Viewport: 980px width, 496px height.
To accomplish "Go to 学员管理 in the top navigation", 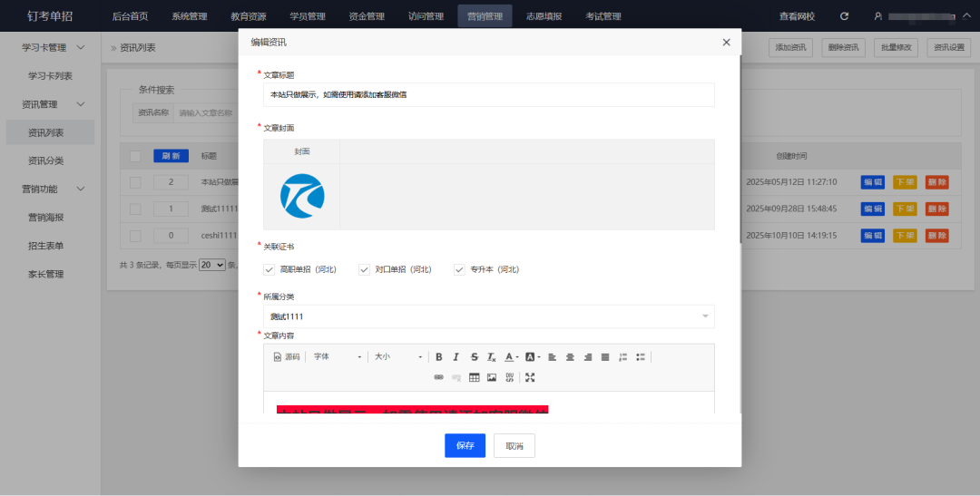I will coord(308,16).
